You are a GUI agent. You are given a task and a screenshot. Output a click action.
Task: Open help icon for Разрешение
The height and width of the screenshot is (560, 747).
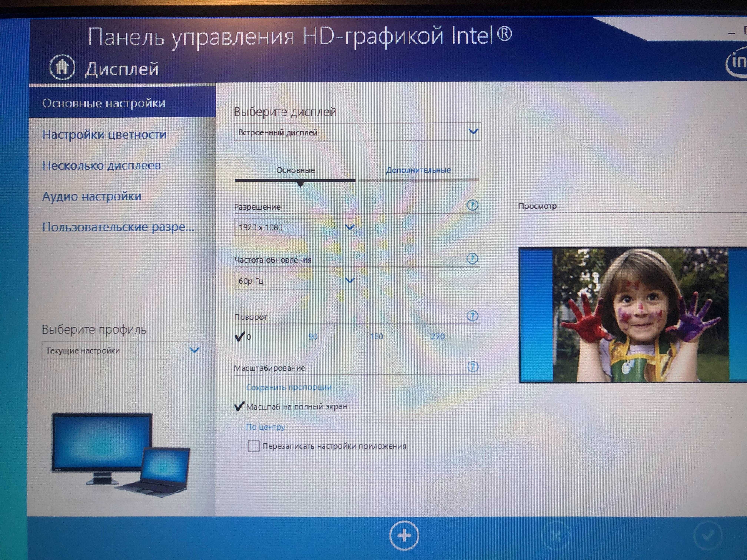(472, 205)
